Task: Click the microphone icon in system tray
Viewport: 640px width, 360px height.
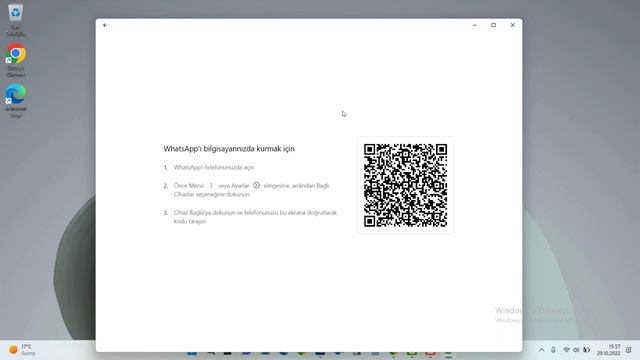Action: pyautogui.click(x=553, y=350)
